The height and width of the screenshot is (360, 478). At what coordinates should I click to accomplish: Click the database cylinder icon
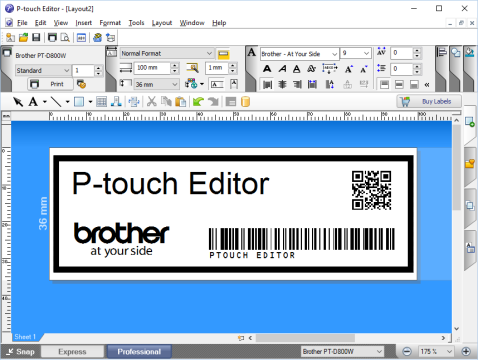click(x=245, y=102)
